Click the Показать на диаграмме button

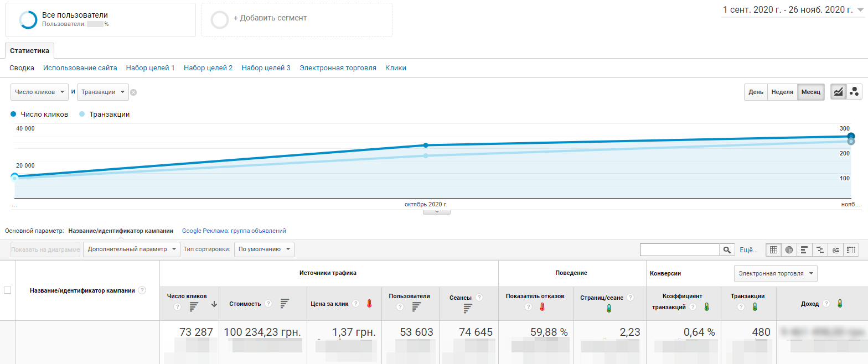click(45, 249)
